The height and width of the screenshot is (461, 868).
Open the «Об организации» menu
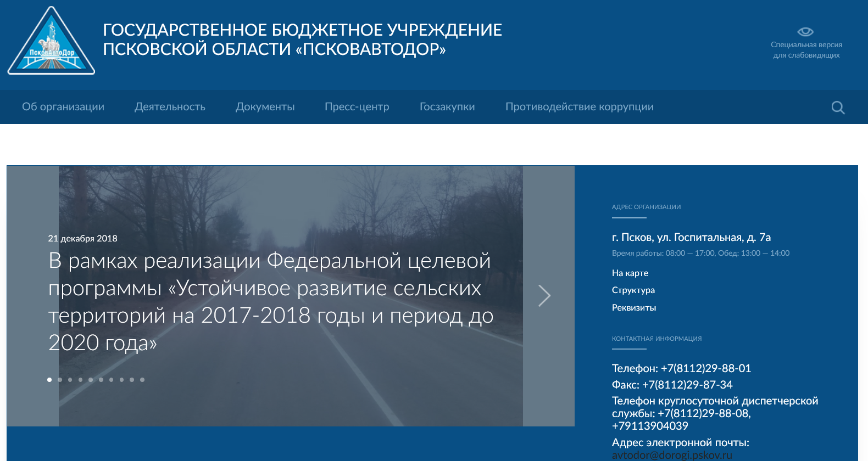pyautogui.click(x=63, y=107)
